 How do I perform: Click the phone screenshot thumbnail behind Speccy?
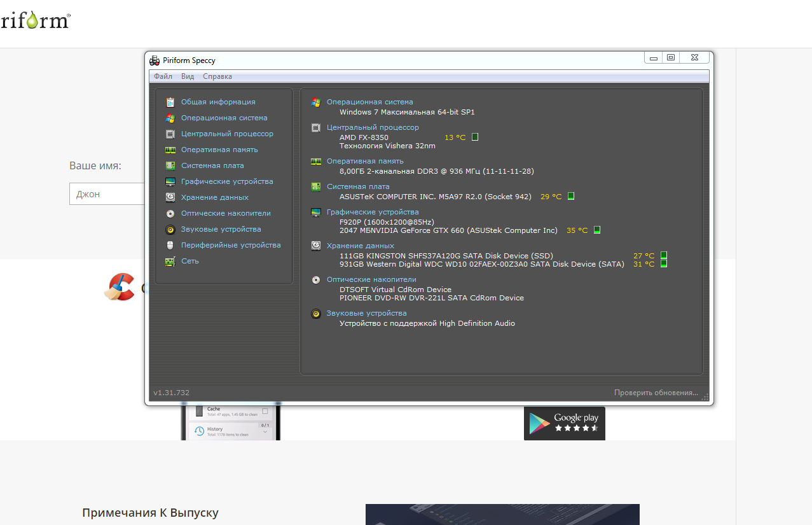click(231, 423)
